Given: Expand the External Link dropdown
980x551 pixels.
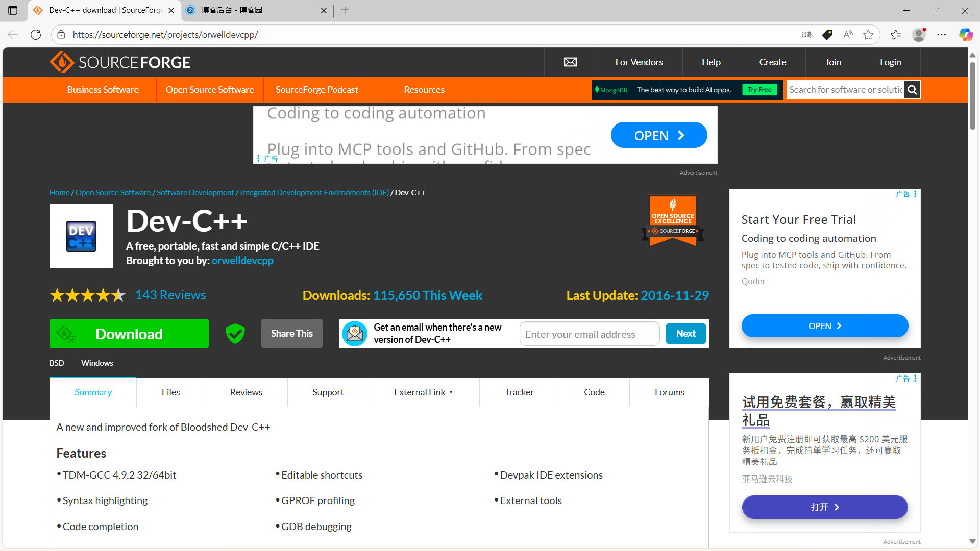Looking at the screenshot, I should (x=423, y=392).
